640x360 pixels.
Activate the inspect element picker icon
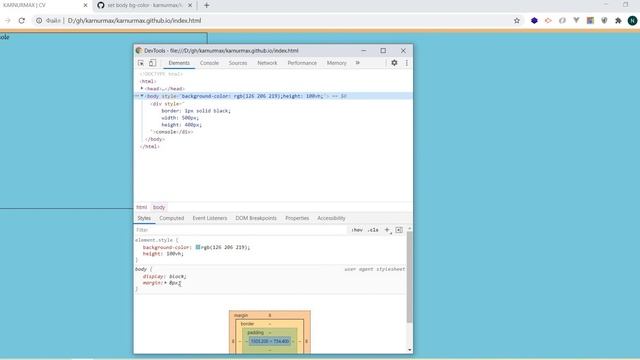tap(141, 63)
